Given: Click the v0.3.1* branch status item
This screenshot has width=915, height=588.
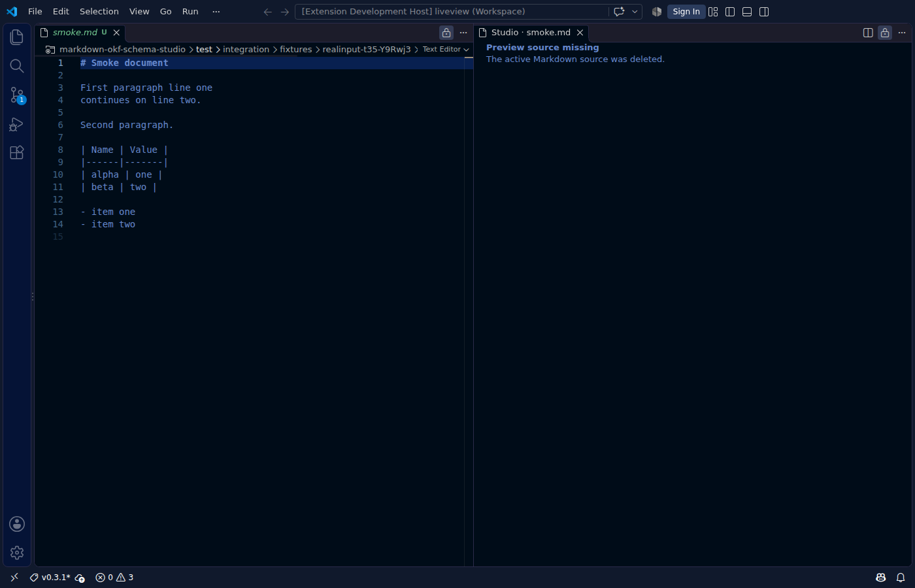Looking at the screenshot, I should pyautogui.click(x=50, y=578).
